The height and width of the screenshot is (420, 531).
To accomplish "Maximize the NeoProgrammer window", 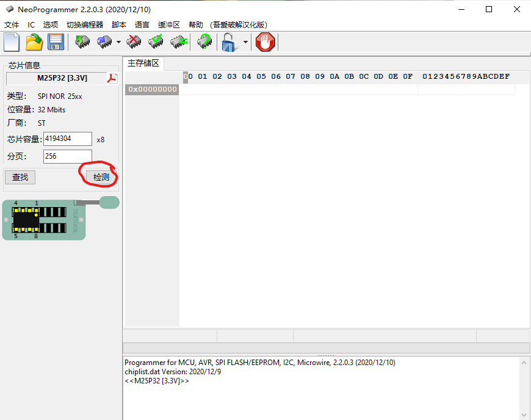I will [x=489, y=10].
